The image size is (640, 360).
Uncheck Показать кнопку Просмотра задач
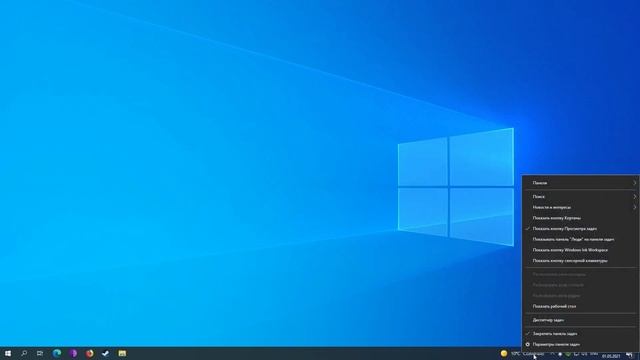pyautogui.click(x=580, y=229)
